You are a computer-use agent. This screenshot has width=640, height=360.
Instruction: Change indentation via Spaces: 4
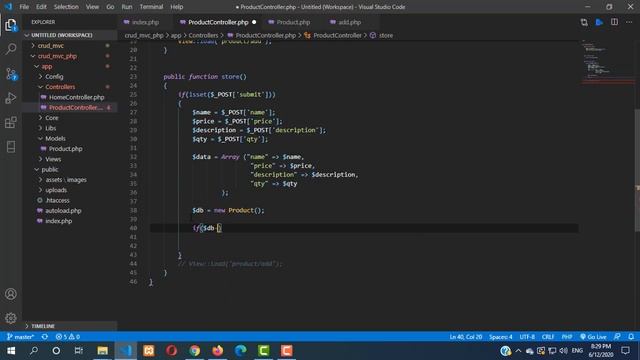[x=500, y=337]
